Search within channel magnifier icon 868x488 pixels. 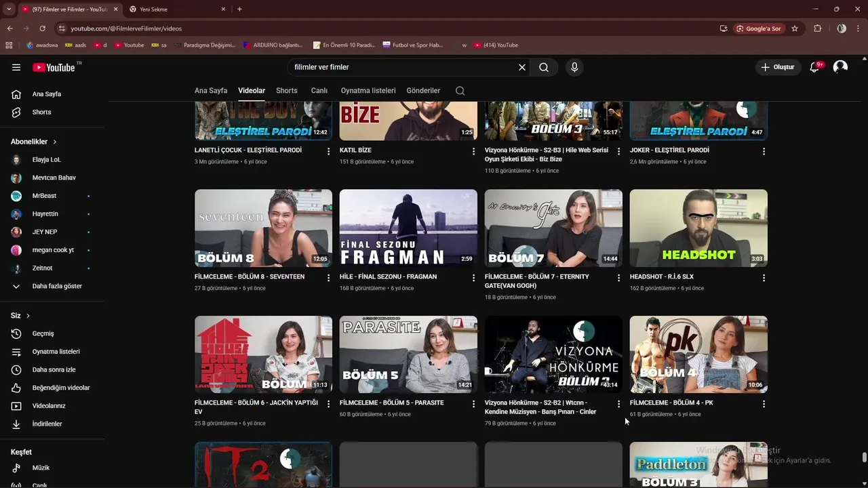[x=460, y=91]
